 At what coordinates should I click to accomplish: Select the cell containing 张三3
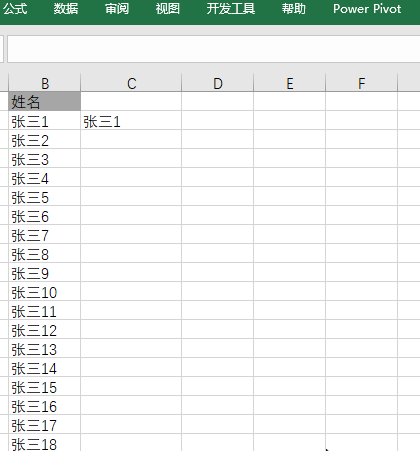click(45, 158)
